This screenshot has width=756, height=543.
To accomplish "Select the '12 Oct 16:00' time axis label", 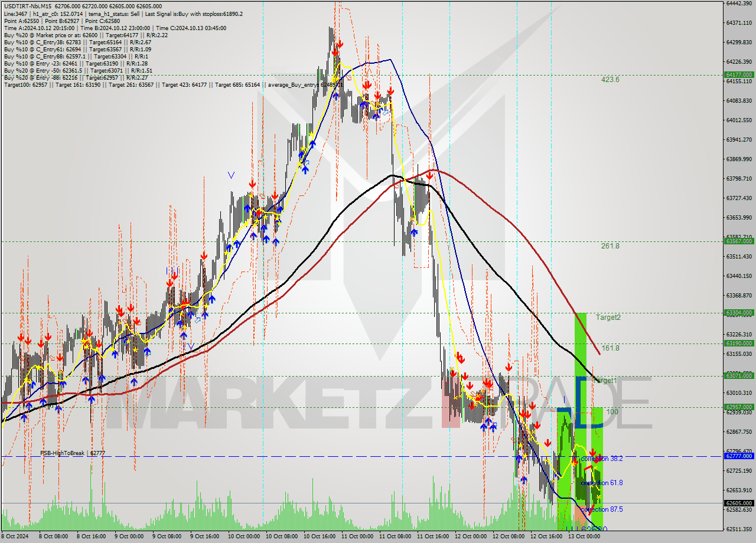I will click(546, 537).
